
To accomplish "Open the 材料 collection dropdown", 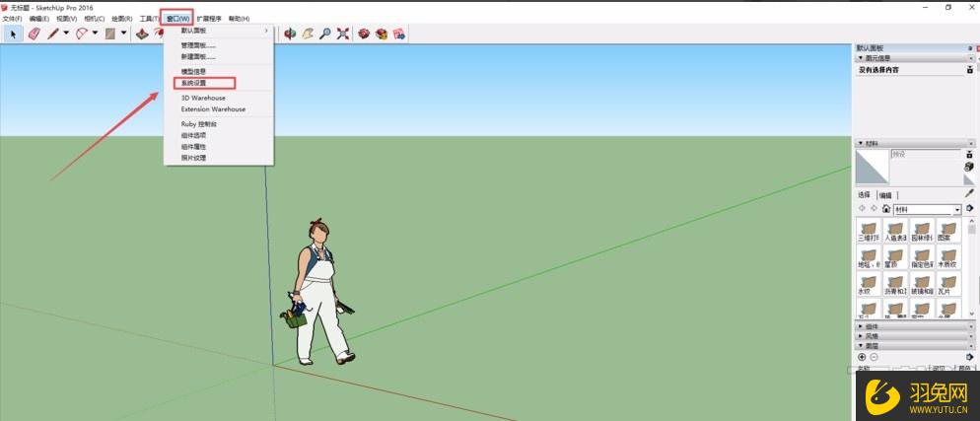I will [x=927, y=210].
